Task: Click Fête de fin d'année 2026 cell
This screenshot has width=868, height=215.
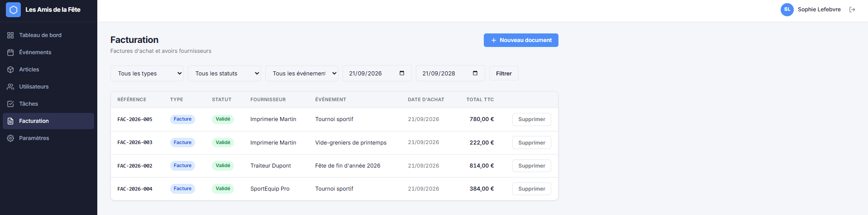Action: (348, 166)
